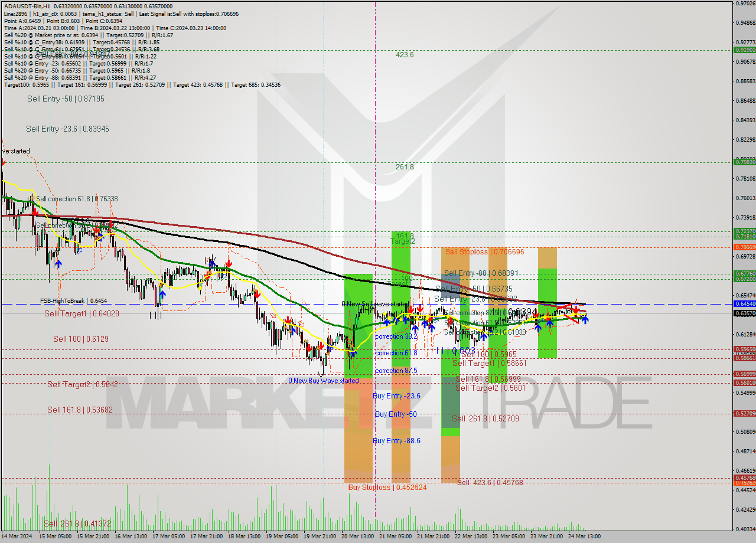This screenshot has height=543, width=756.
Task: Click the "16 Mar 13:00" time axis label
Action: pyautogui.click(x=131, y=536)
